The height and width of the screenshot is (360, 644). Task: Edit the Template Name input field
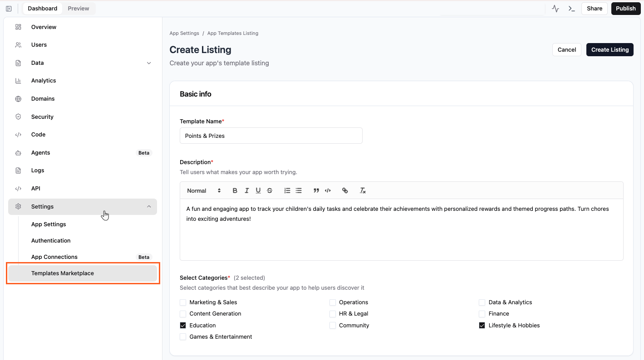pyautogui.click(x=271, y=136)
